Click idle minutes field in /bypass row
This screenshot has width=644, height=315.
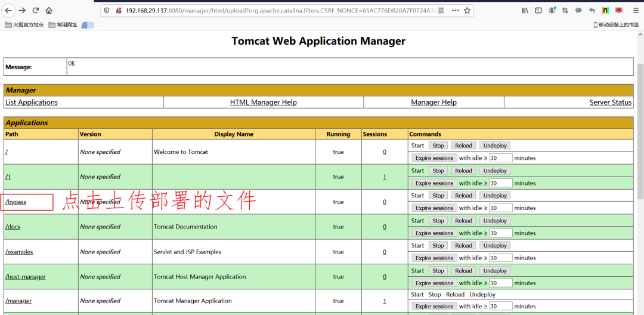[x=501, y=208]
